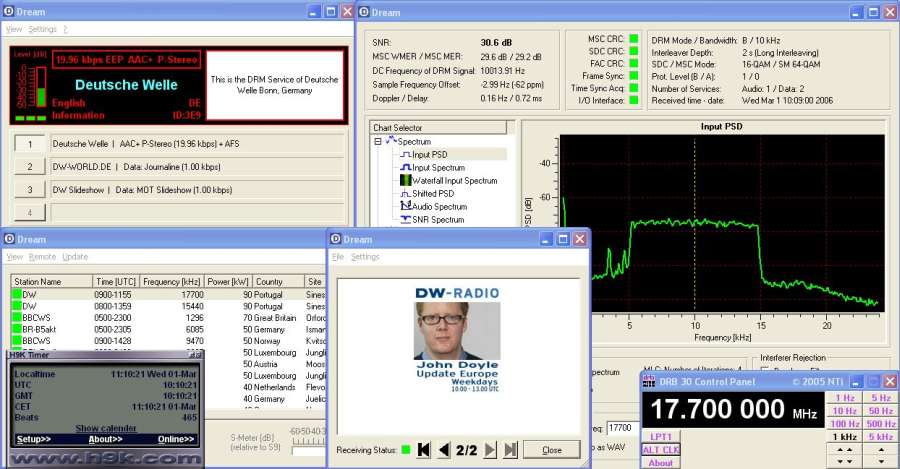Click the 17.700 000 MHz frequency display

tap(733, 410)
